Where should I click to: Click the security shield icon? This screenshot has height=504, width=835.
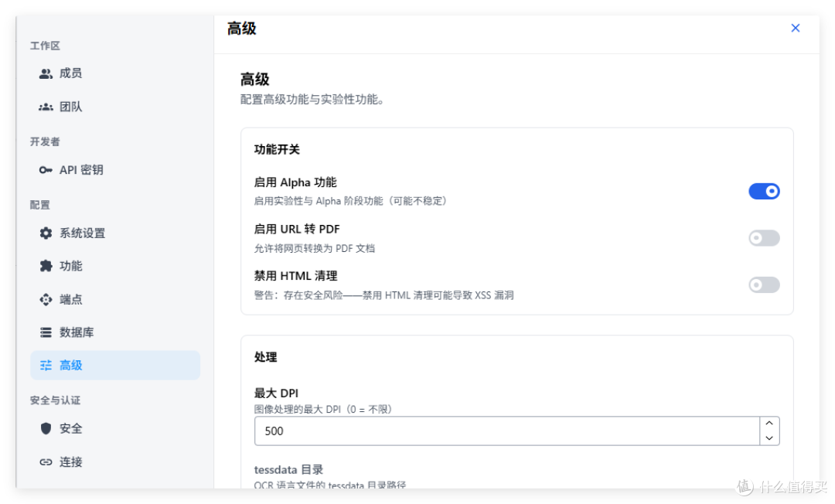(x=46, y=428)
